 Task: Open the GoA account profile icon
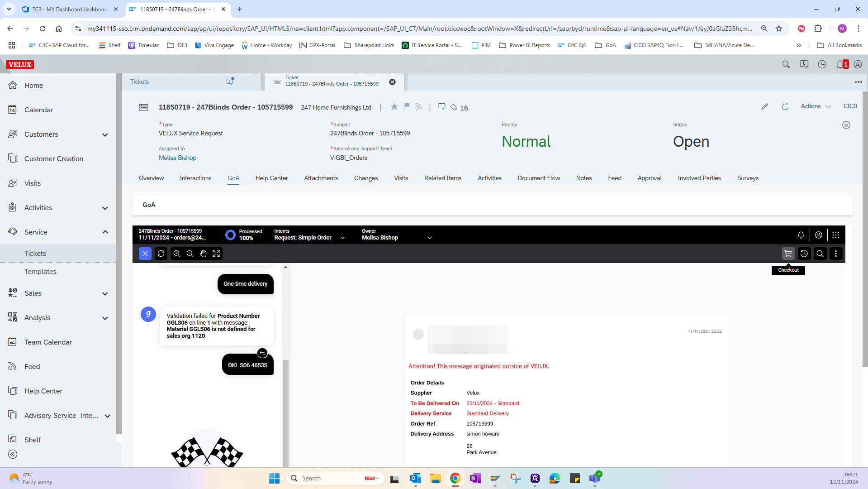[x=819, y=235]
